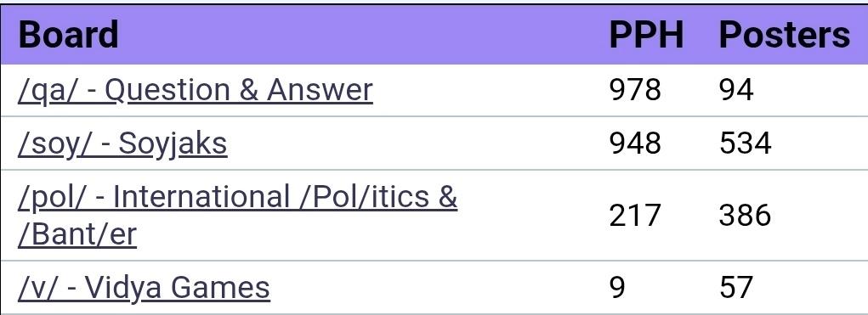Screen dimensions: 868x315
Task: Sort by the PPH column header
Action: pos(646,34)
